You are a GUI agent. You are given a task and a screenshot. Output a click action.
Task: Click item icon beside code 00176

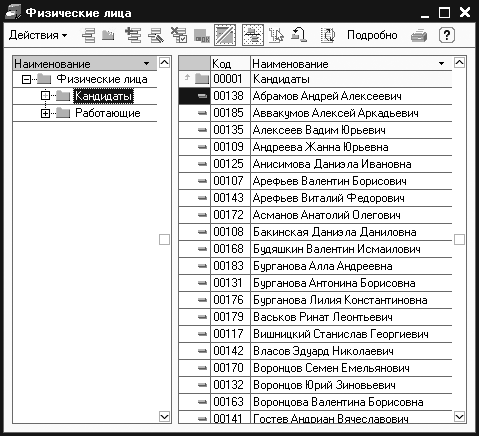pos(202,300)
